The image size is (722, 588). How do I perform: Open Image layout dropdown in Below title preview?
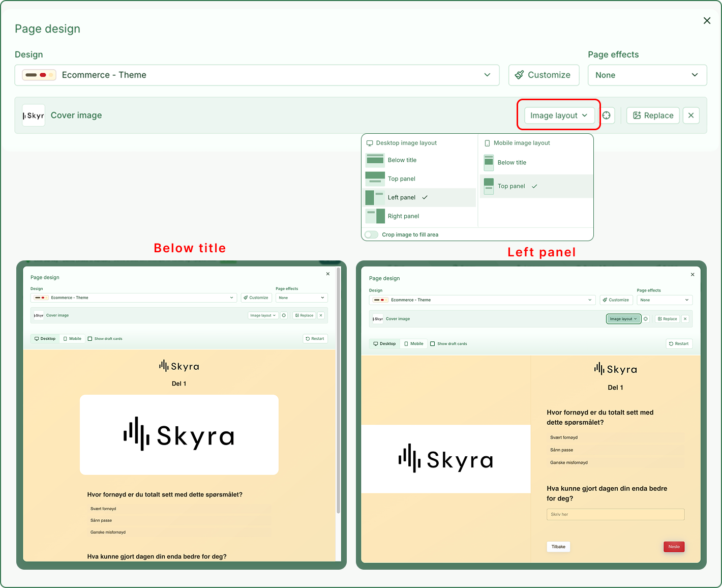[x=263, y=315]
